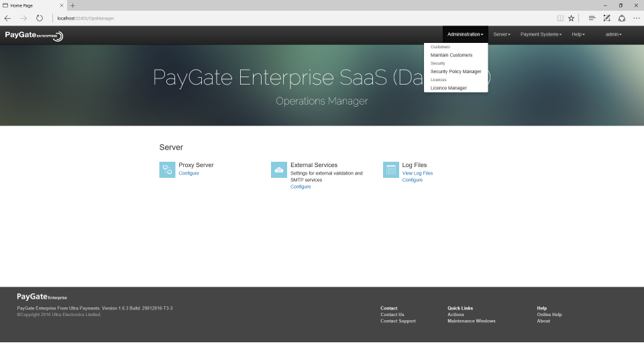Click the Operations Manager subtitle
The width and height of the screenshot is (644, 349).
321,101
